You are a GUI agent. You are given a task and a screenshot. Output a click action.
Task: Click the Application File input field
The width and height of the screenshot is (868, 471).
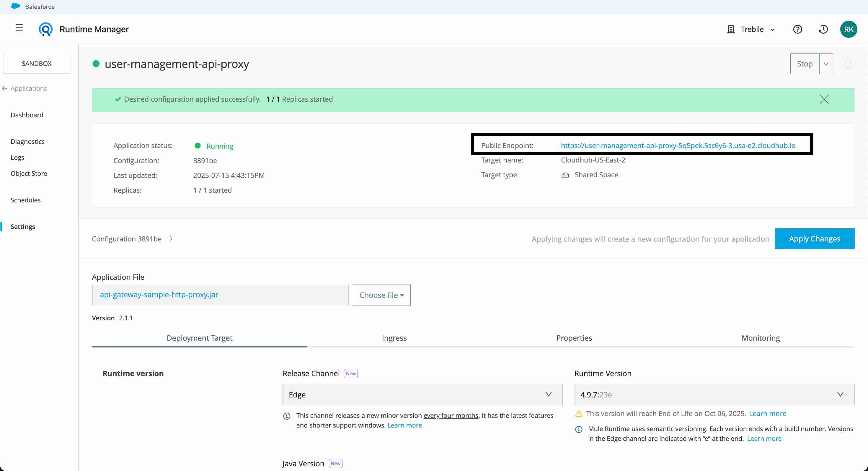(220, 295)
